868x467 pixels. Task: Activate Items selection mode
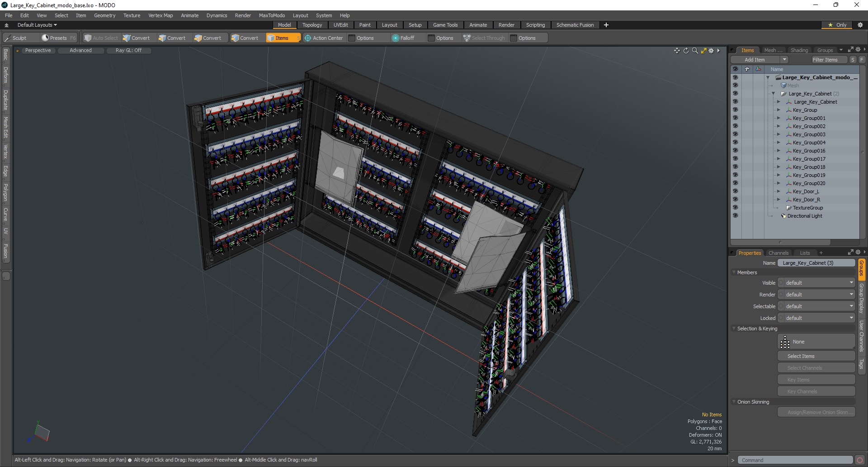pos(283,38)
